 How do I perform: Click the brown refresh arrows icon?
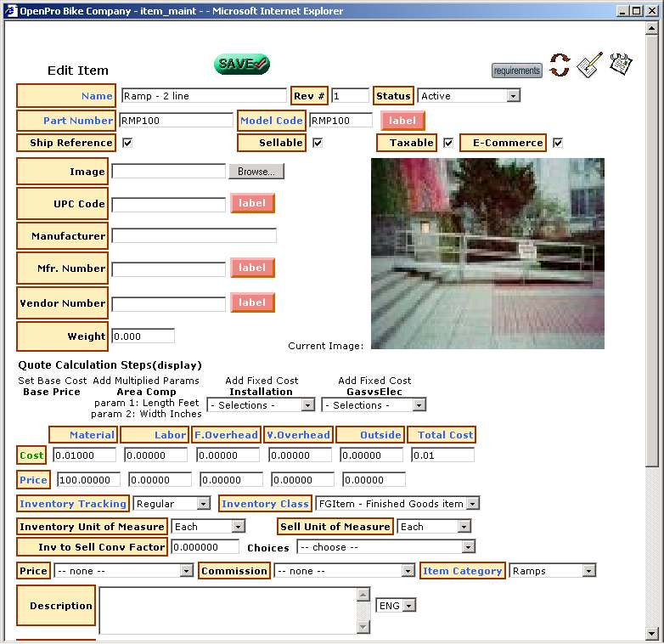559,65
